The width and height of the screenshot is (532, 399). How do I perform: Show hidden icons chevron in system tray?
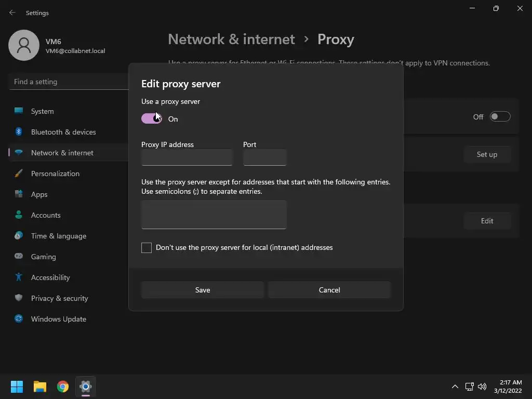(x=455, y=387)
